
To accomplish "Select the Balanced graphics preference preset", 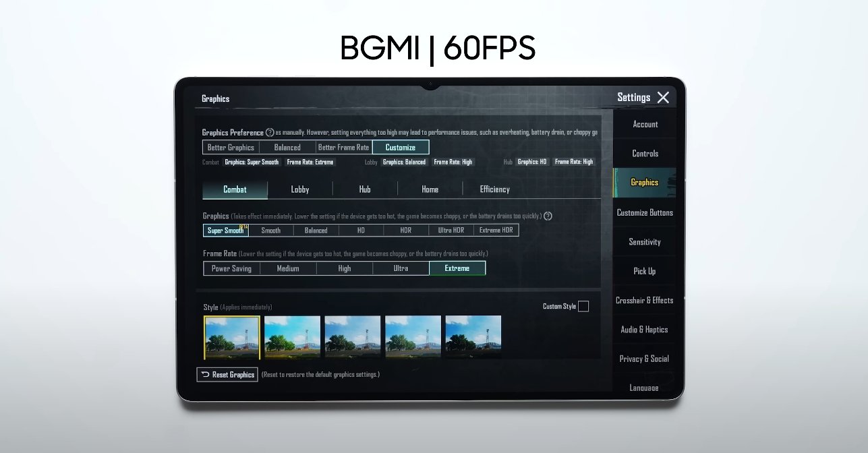I will tap(287, 148).
